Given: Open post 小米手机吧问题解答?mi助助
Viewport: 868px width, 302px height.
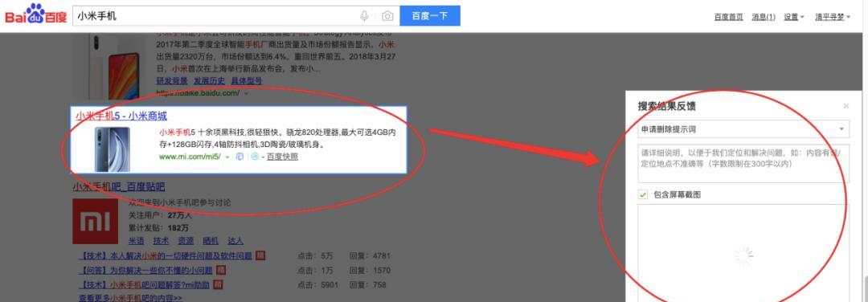Looking at the screenshot, I should click(x=145, y=285).
